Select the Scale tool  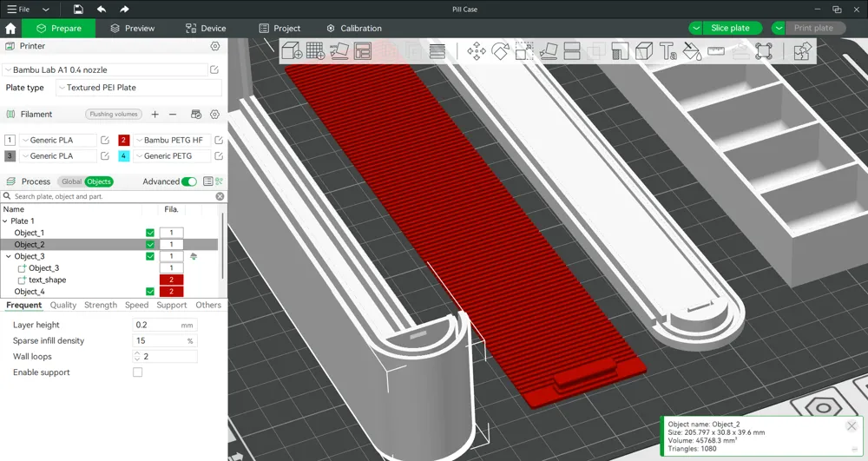tap(524, 51)
